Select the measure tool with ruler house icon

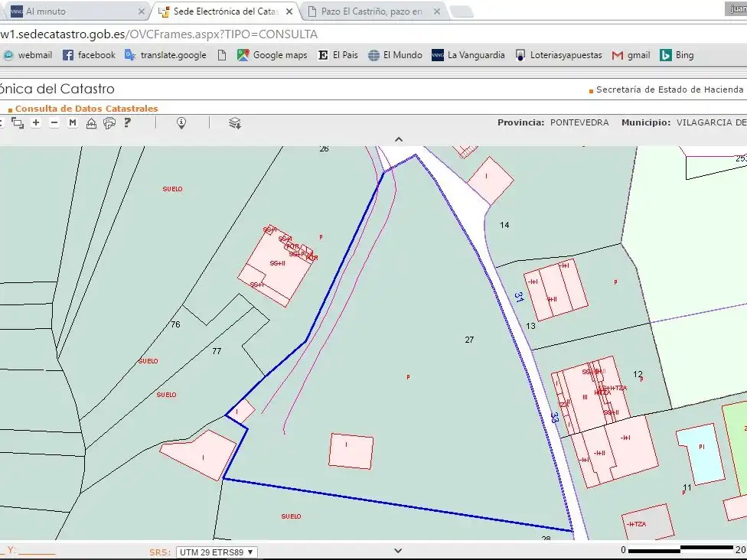pos(91,123)
